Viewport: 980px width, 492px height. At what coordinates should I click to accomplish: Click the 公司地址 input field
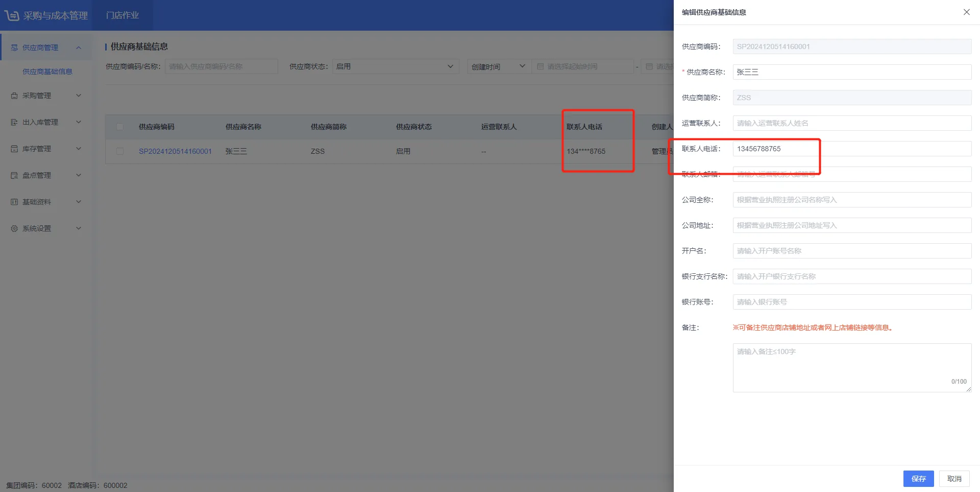(x=852, y=225)
